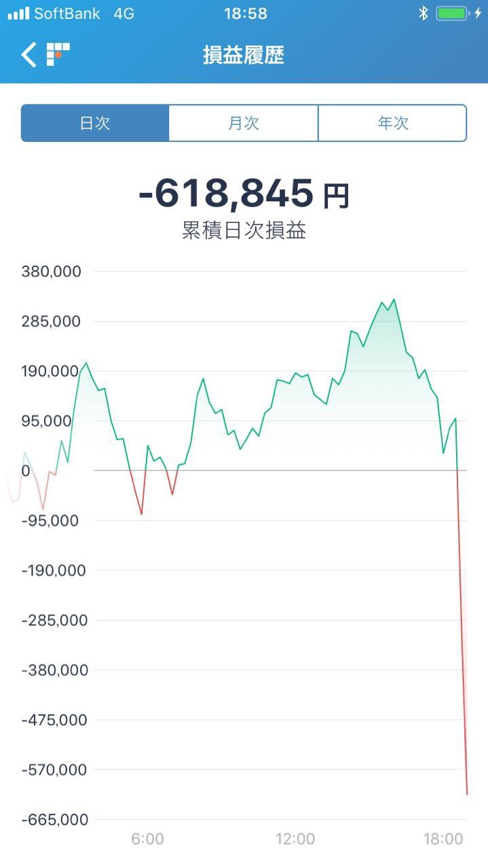Viewport: 488px width, 868px height.
Task: Tap the 18:58 status bar clock
Action: point(246,14)
